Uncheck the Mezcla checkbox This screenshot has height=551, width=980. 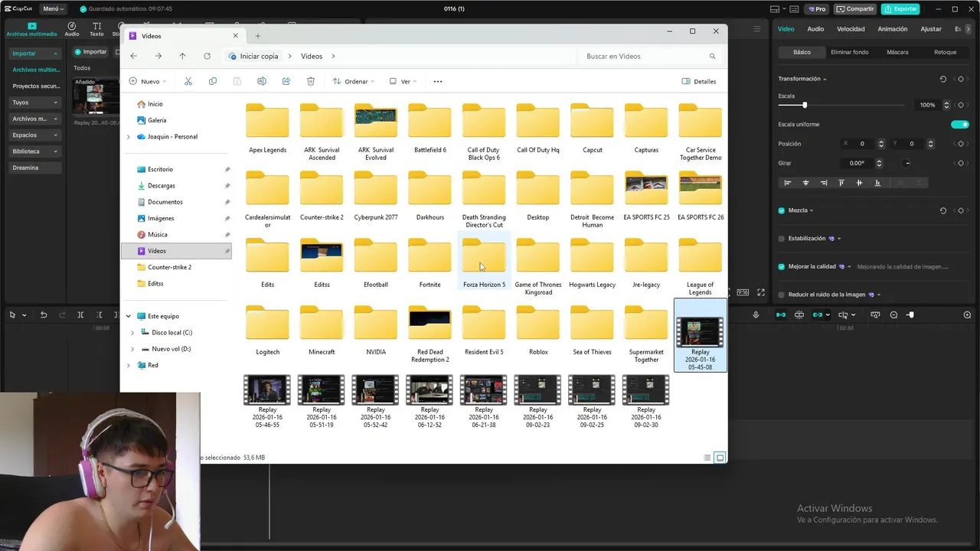(x=782, y=210)
